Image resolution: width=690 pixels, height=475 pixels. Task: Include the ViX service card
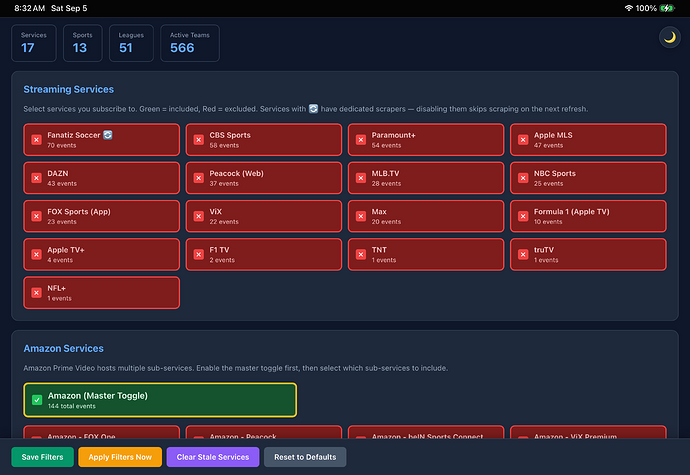[264, 216]
